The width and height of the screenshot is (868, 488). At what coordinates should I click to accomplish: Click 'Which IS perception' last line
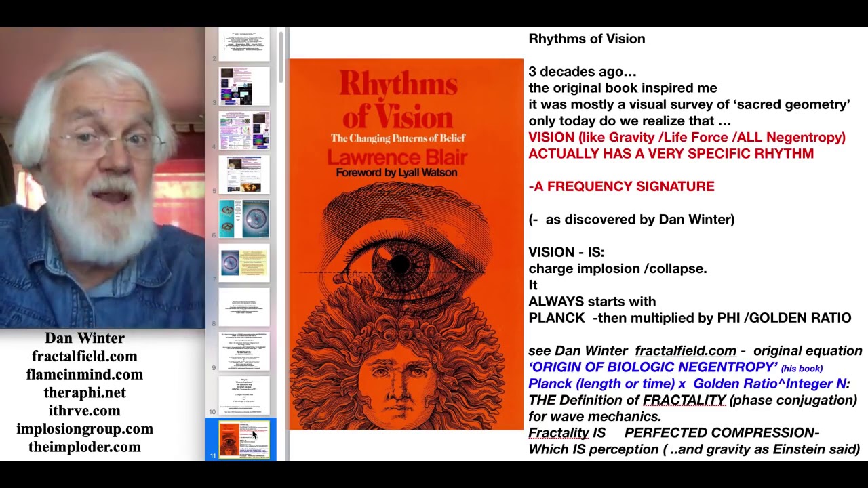tap(694, 449)
